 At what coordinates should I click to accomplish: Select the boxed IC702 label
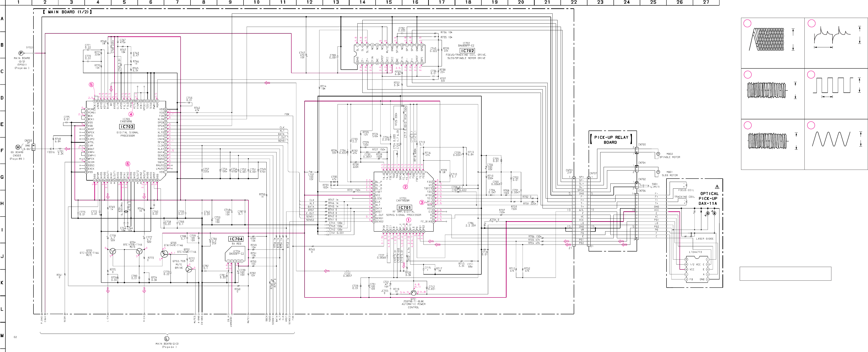[467, 51]
